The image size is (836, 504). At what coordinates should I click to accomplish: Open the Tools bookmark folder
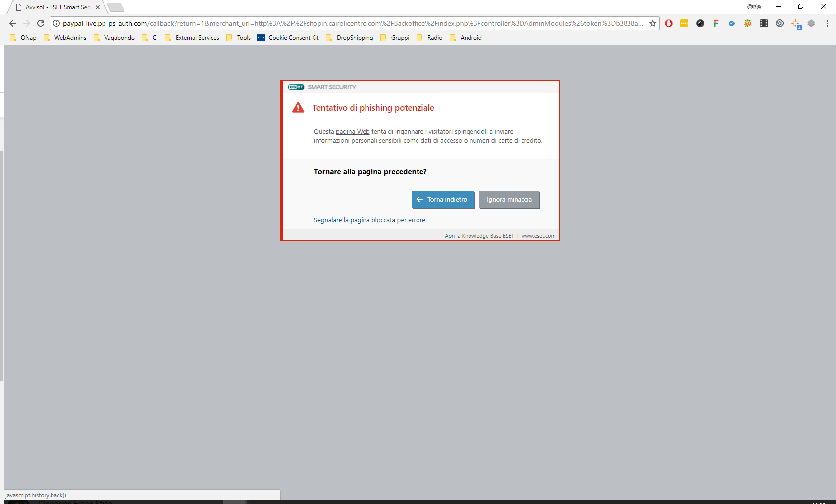click(x=239, y=38)
